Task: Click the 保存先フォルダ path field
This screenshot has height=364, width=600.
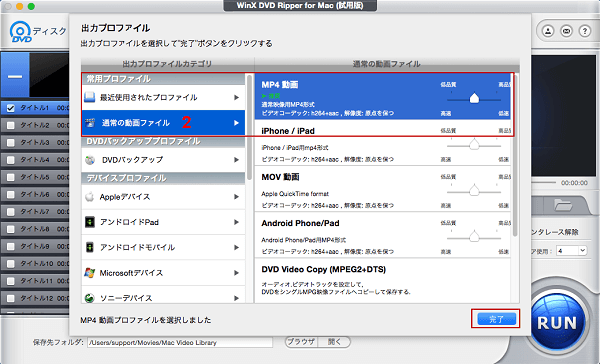Action: click(180, 342)
